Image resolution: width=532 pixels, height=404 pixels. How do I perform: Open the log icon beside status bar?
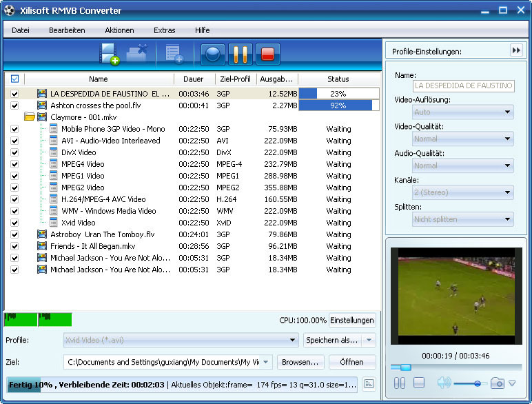(369, 384)
